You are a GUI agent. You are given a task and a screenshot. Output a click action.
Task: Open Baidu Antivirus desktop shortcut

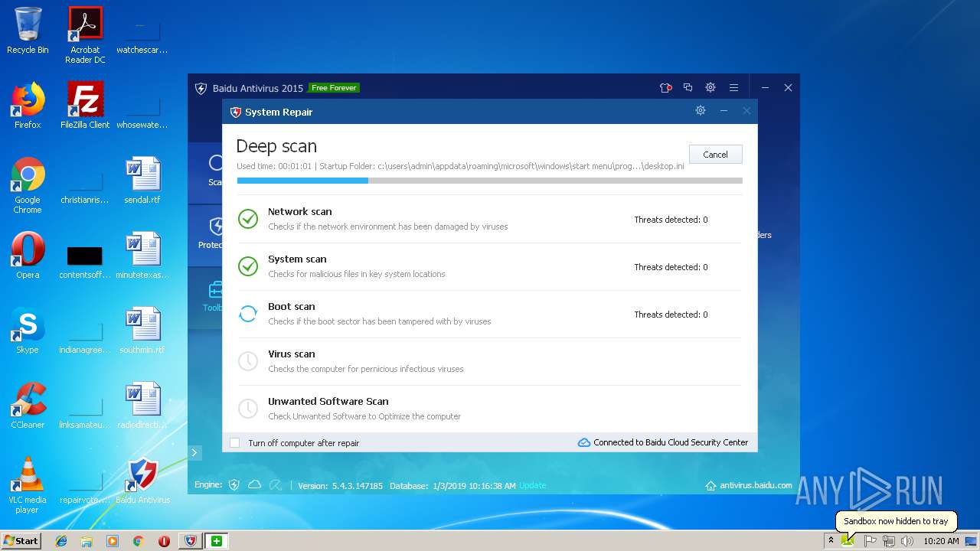pyautogui.click(x=142, y=481)
